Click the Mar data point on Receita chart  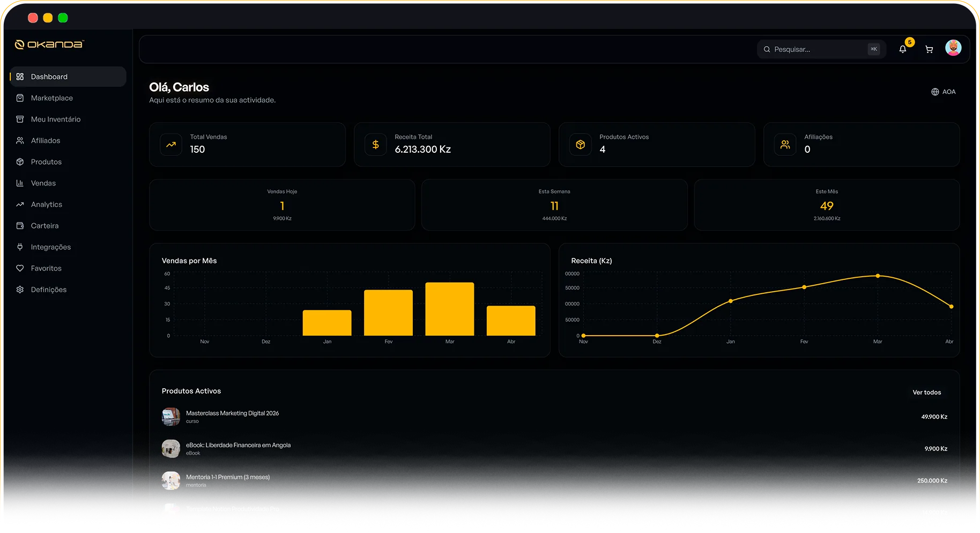878,276
